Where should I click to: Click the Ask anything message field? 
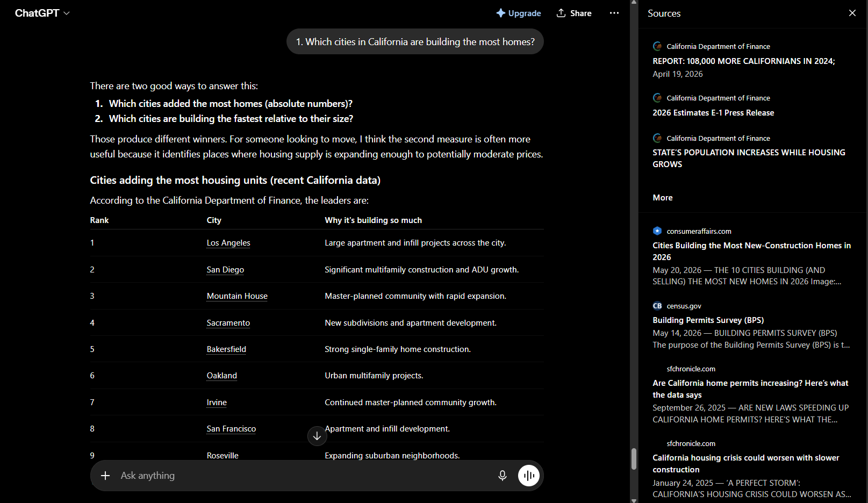304,476
